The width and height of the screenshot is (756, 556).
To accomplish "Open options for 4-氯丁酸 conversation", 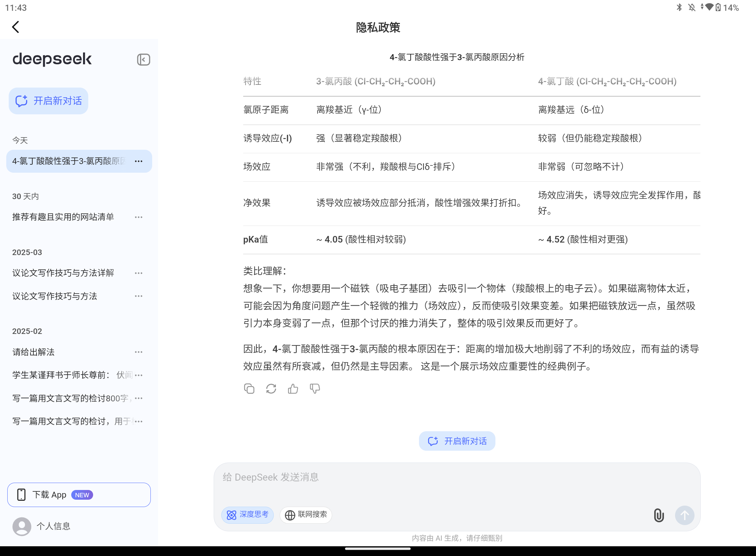I will click(139, 161).
